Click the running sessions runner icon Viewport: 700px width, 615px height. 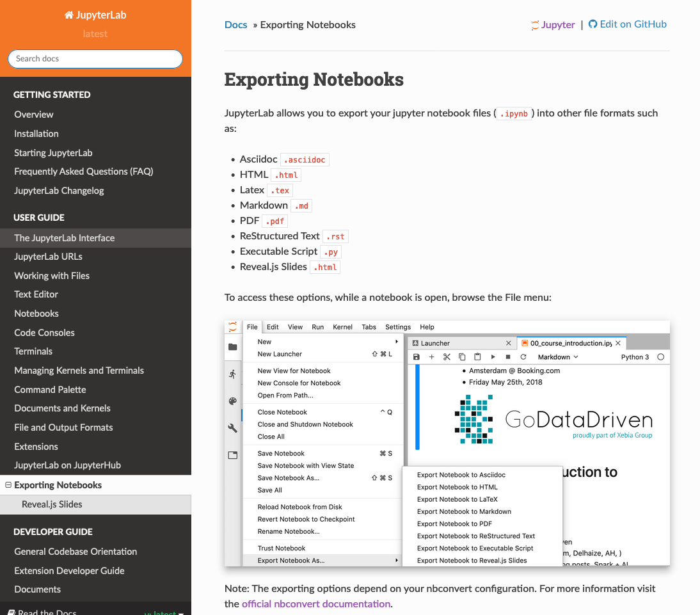(233, 374)
